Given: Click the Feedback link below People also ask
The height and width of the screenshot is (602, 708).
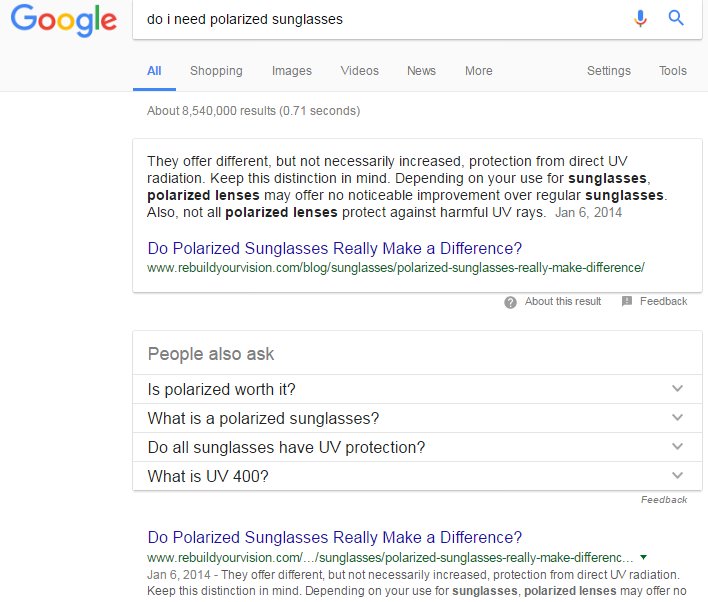Looking at the screenshot, I should pos(664,499).
